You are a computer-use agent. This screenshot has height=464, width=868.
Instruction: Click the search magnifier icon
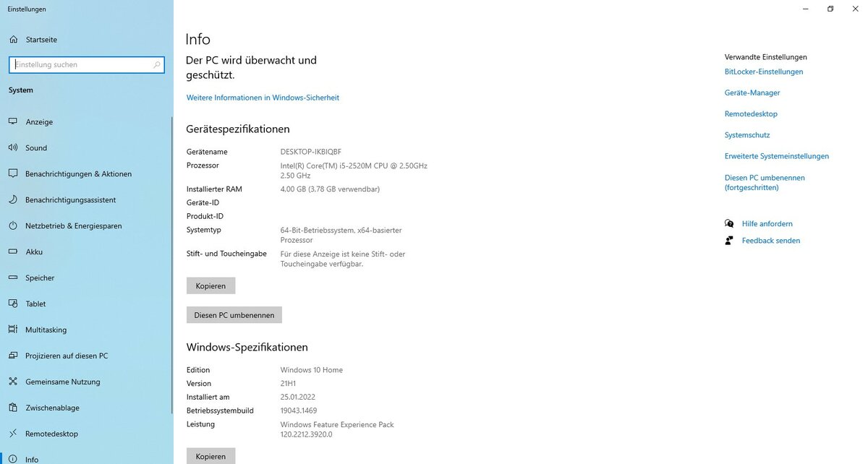click(157, 65)
